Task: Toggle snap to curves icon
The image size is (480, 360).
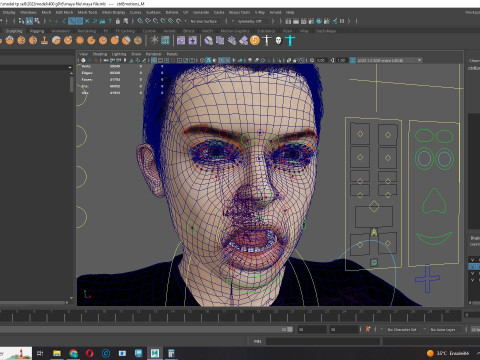Action: click(x=148, y=21)
